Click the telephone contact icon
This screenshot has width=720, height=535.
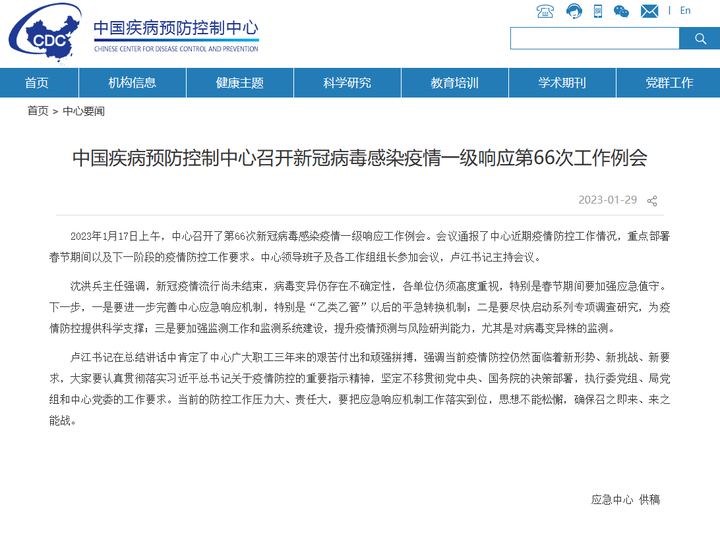pyautogui.click(x=545, y=11)
